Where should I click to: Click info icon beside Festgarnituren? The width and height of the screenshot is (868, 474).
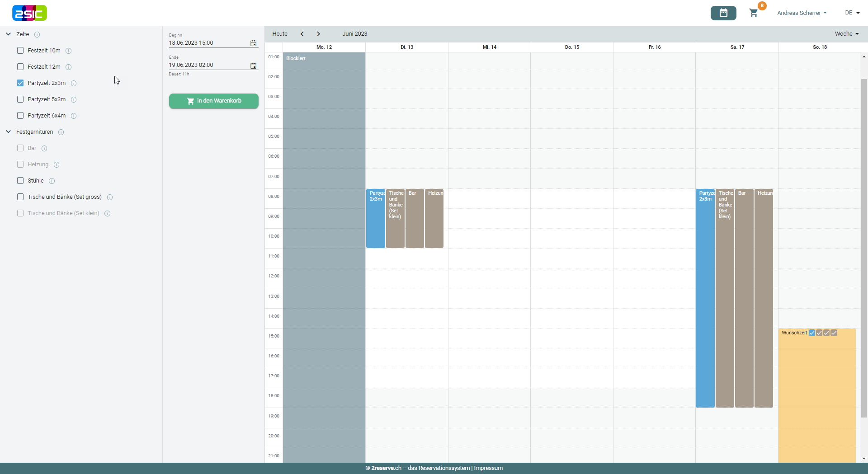(x=61, y=132)
